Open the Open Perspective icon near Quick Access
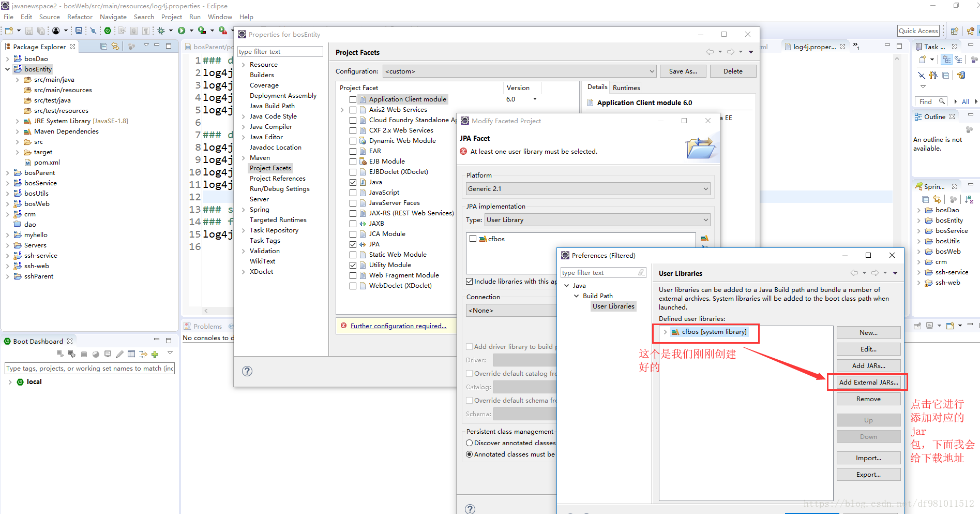 pyautogui.click(x=955, y=31)
